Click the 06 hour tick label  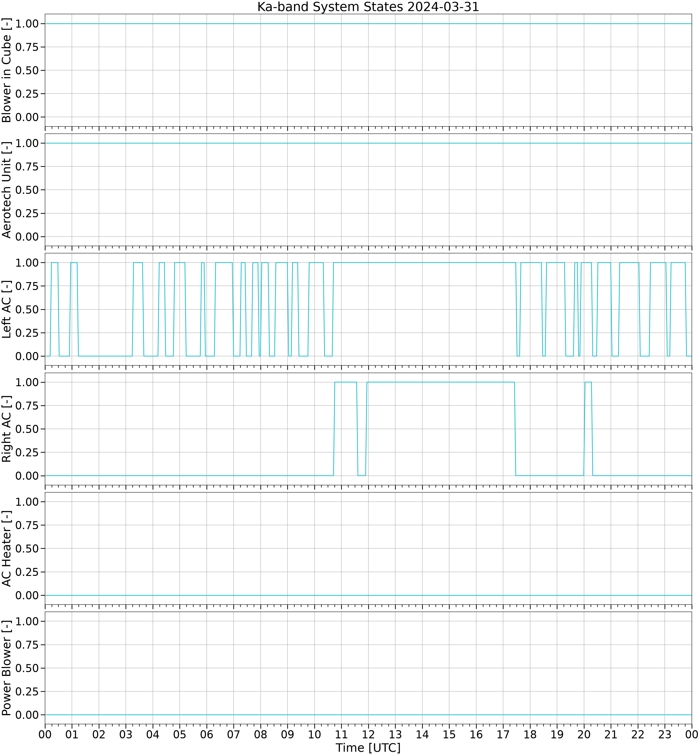point(206,734)
